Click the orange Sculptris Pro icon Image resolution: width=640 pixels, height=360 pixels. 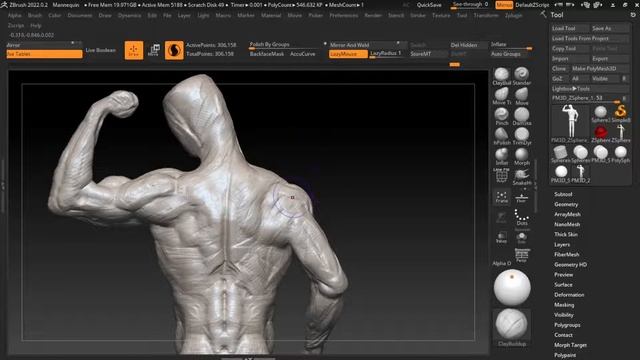pyautogui.click(x=174, y=50)
